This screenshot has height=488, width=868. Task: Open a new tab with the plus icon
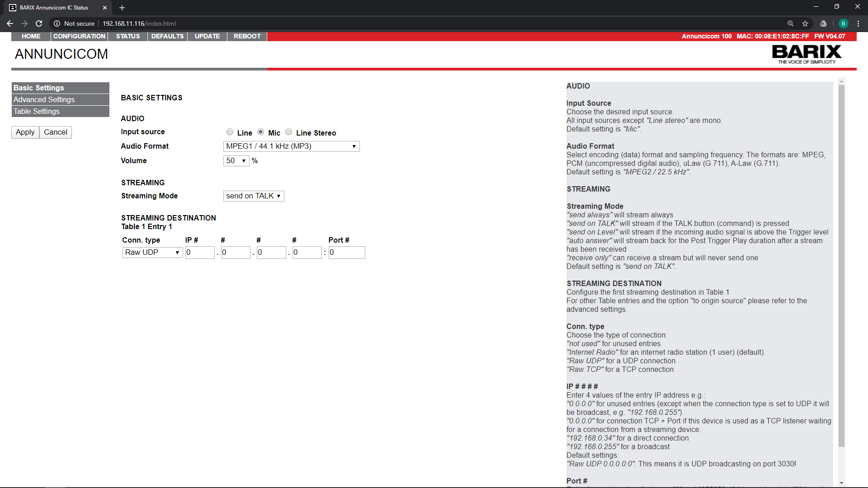[x=122, y=8]
